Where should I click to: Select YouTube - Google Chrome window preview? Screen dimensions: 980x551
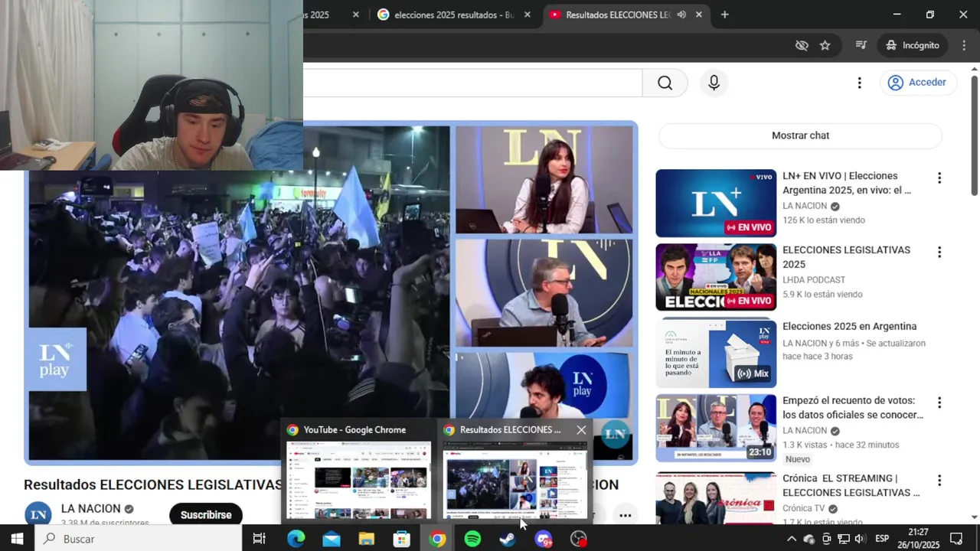point(358,471)
